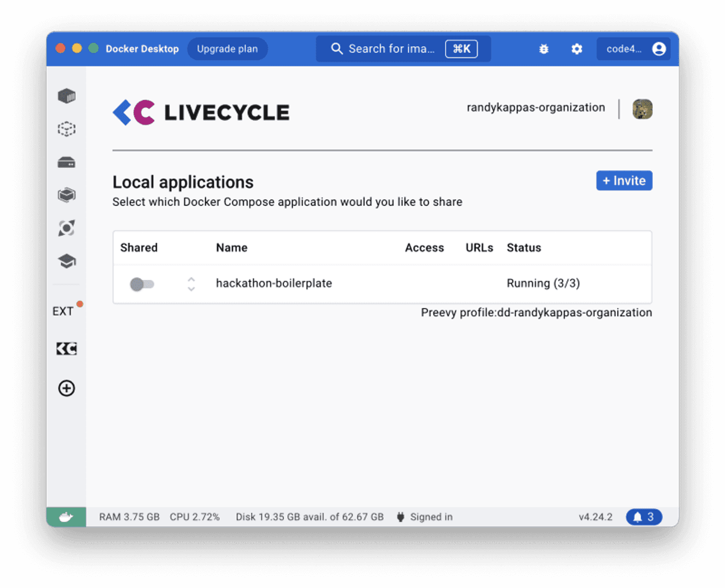
Task: Click the Upgrade plan button
Action: [227, 49]
